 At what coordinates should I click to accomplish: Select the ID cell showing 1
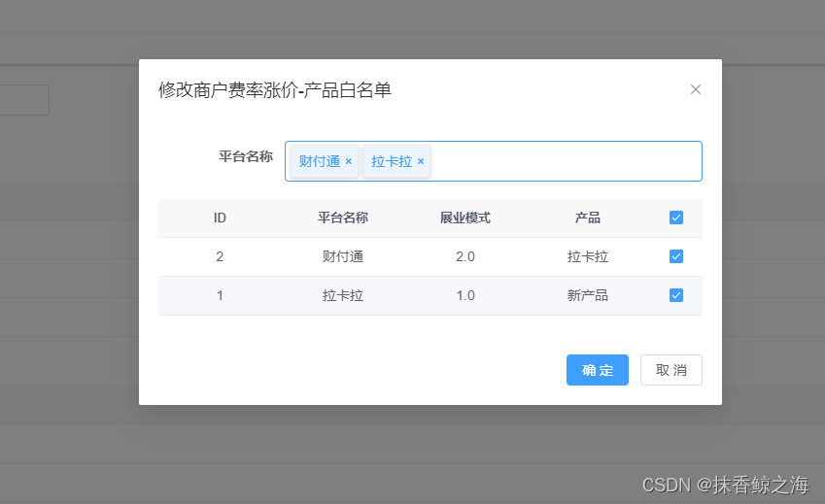coord(220,295)
